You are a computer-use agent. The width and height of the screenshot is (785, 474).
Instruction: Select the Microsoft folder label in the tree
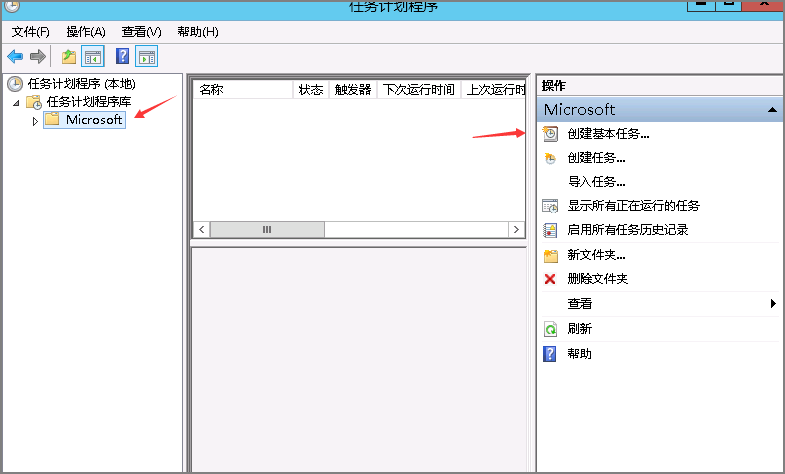tap(94, 120)
